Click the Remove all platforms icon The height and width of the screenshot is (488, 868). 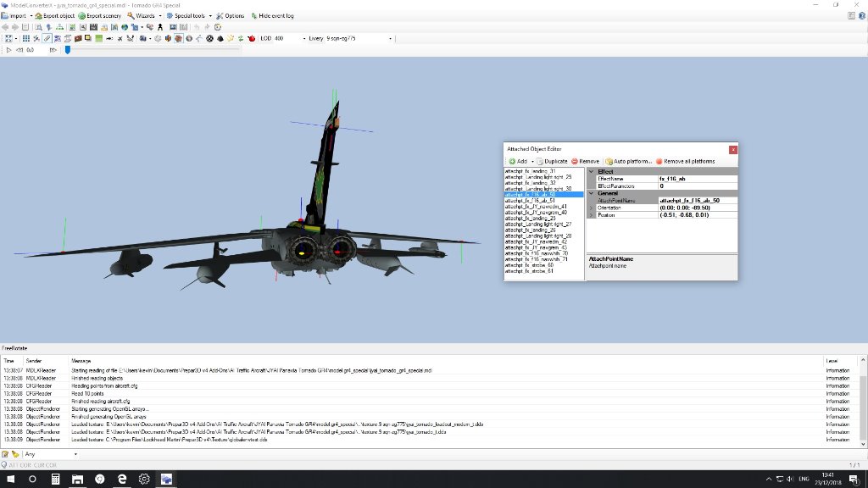click(x=659, y=161)
